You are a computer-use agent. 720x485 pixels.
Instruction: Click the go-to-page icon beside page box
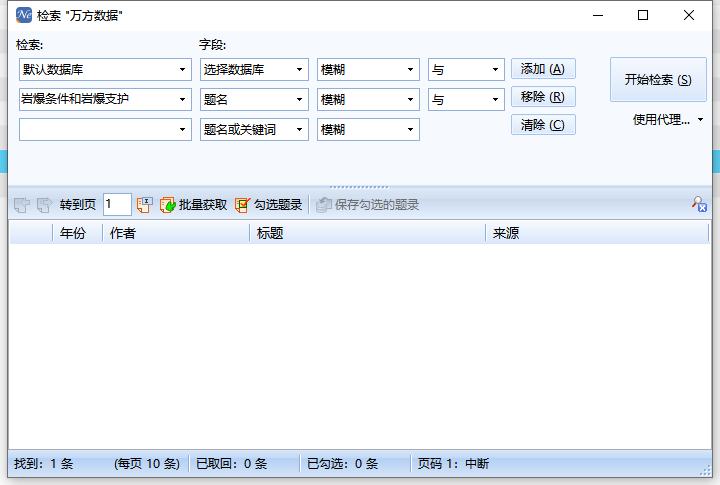tap(144, 205)
